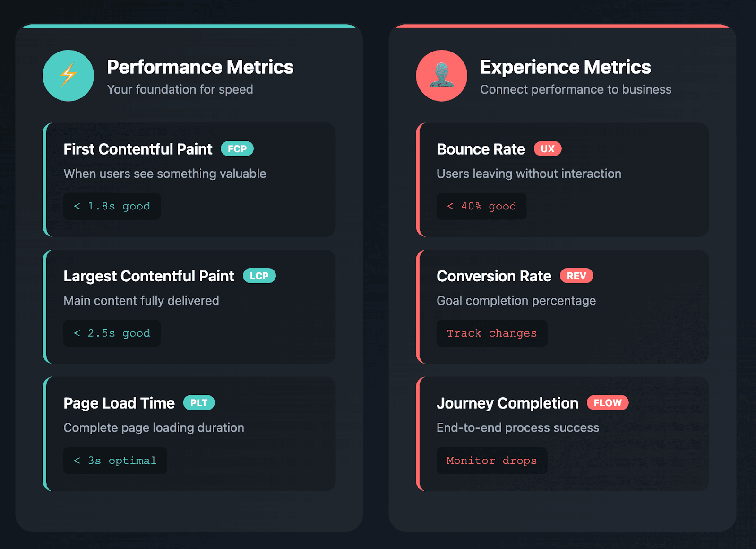The width and height of the screenshot is (756, 549).
Task: Select the First Contentful Paint title
Action: pyautogui.click(x=138, y=149)
